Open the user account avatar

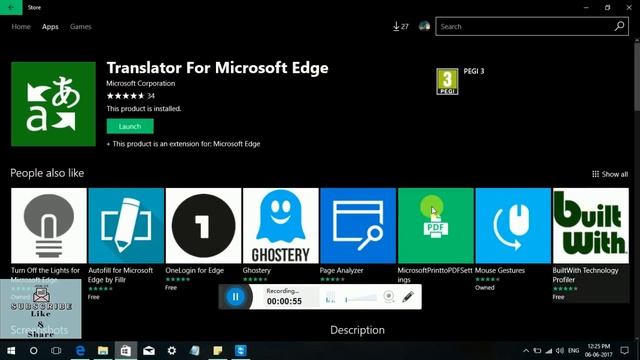click(x=424, y=27)
